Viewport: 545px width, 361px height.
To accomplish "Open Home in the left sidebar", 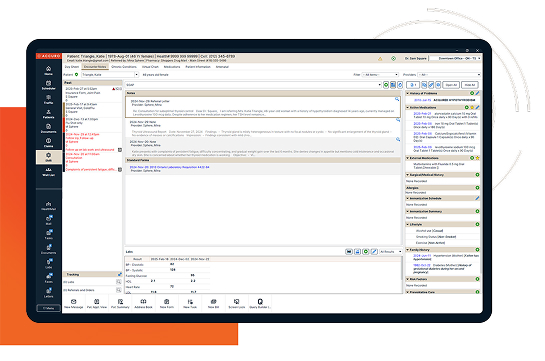I will 49,71.
